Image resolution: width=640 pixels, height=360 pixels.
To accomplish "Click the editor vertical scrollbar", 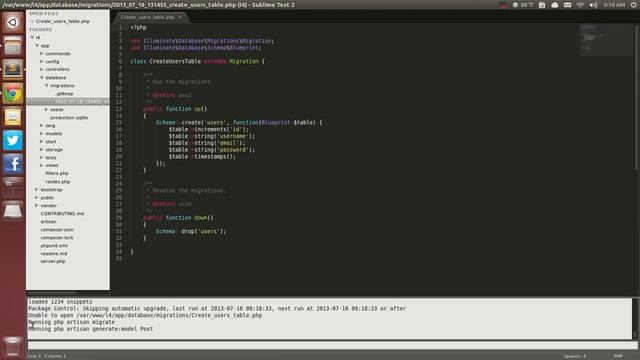I will (x=636, y=98).
